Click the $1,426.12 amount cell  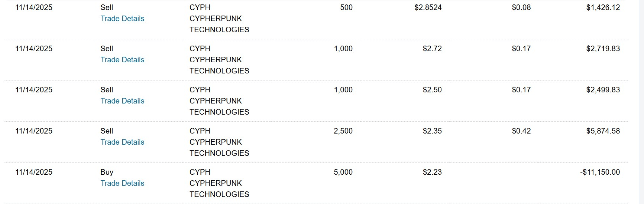pyautogui.click(x=603, y=7)
